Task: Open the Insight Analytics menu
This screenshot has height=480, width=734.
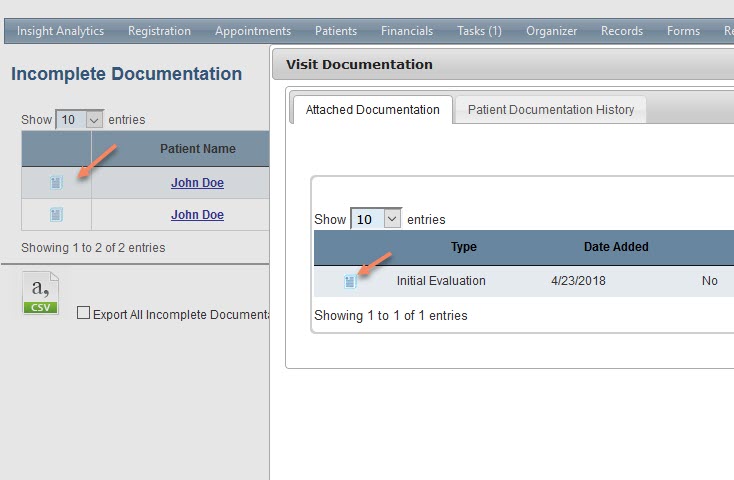Action: point(60,31)
